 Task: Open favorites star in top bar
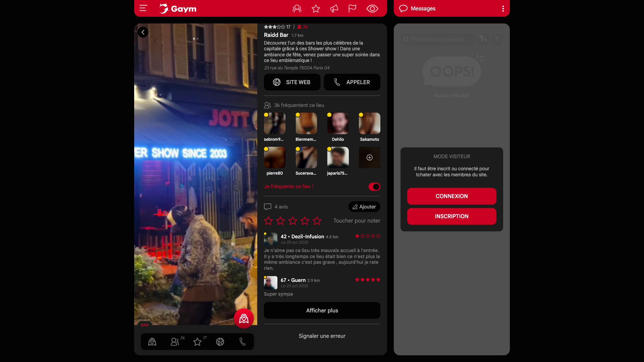316,9
